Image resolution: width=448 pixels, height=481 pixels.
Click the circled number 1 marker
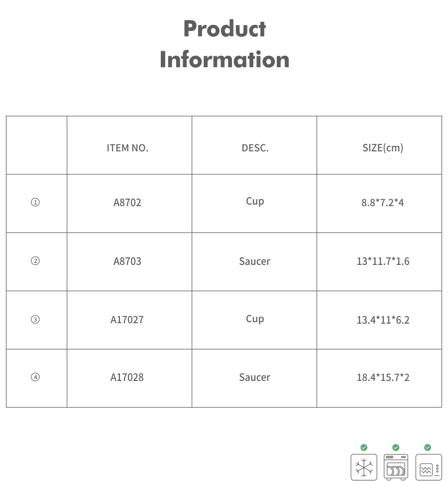pos(35,203)
